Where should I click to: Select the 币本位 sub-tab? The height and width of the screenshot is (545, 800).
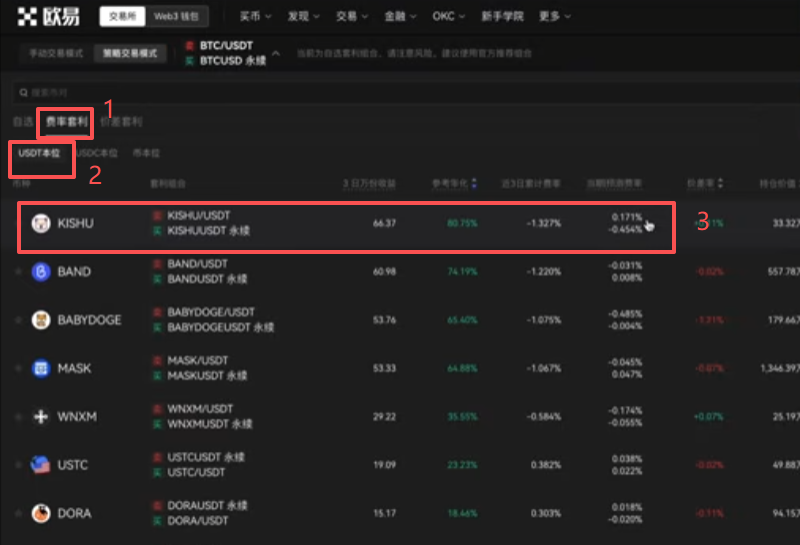point(146,153)
